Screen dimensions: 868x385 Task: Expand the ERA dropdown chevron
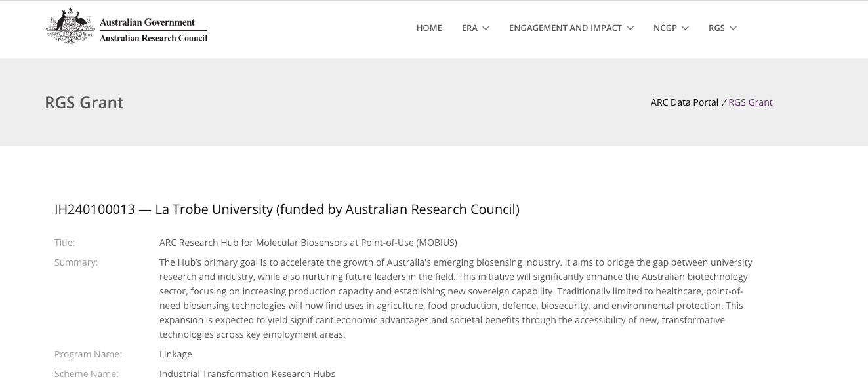click(486, 28)
